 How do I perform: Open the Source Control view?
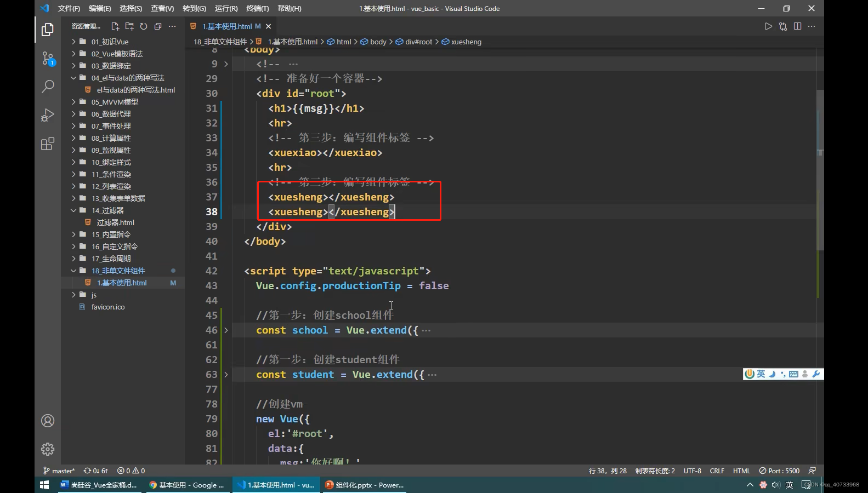pyautogui.click(x=48, y=58)
